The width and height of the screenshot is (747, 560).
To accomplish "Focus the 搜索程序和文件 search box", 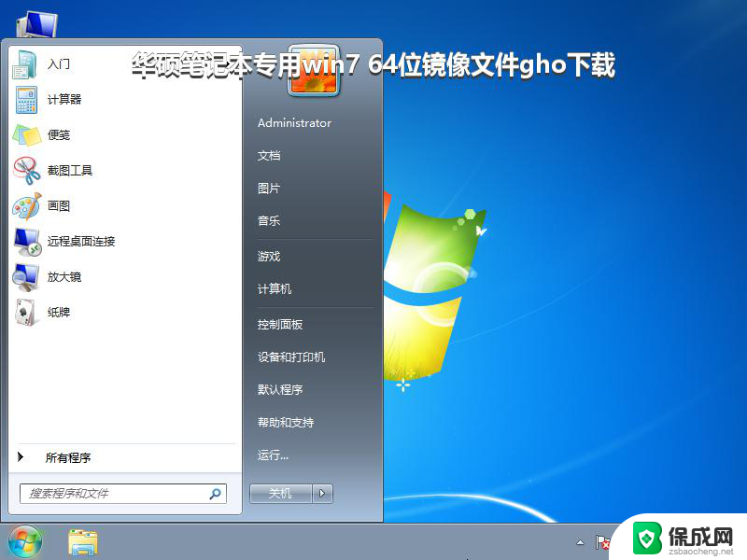I will click(123, 494).
